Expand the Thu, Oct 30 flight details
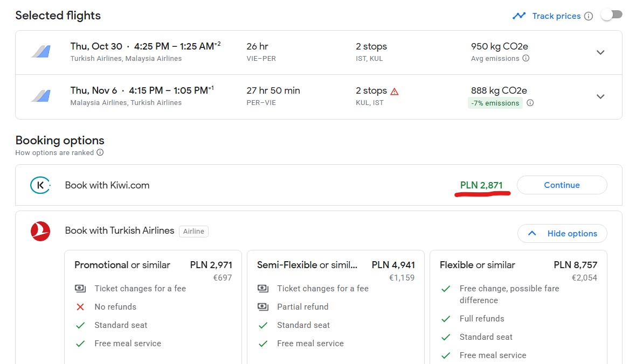636x364 pixels. [600, 52]
